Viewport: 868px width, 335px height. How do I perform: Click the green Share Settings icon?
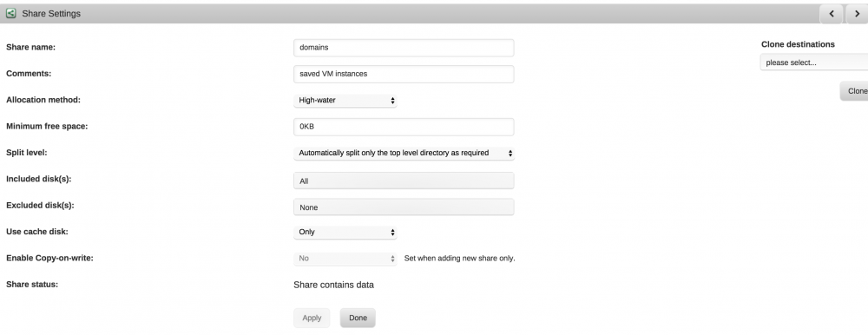[x=10, y=13]
